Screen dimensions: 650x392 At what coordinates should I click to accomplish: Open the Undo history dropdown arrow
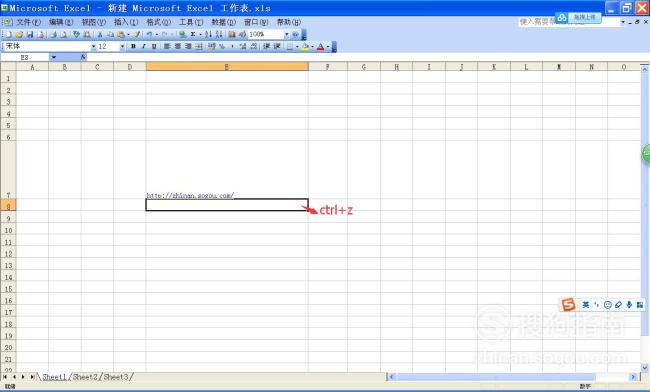click(157, 34)
